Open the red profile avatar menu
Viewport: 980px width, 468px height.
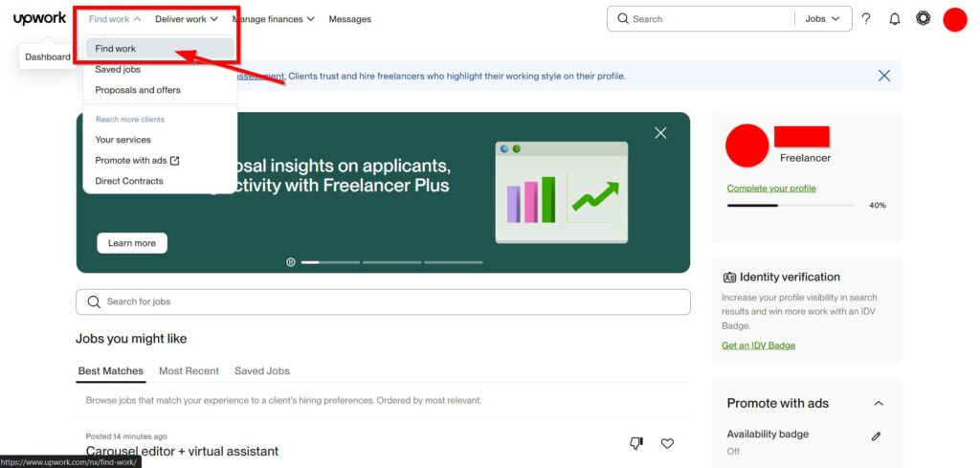point(954,19)
